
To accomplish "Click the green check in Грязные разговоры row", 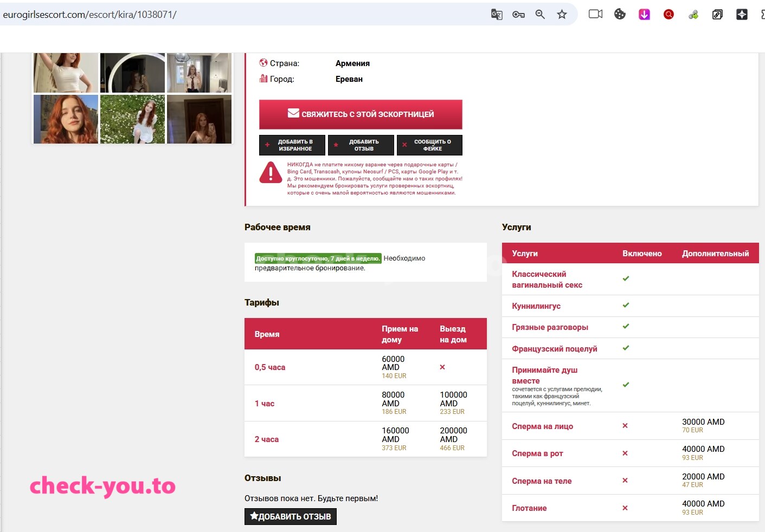I will 626,326.
